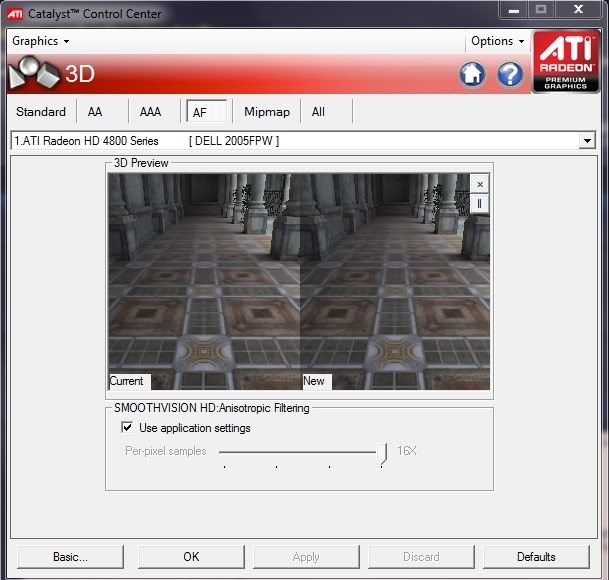
Task: Open the Options dropdown menu
Action: click(x=497, y=41)
